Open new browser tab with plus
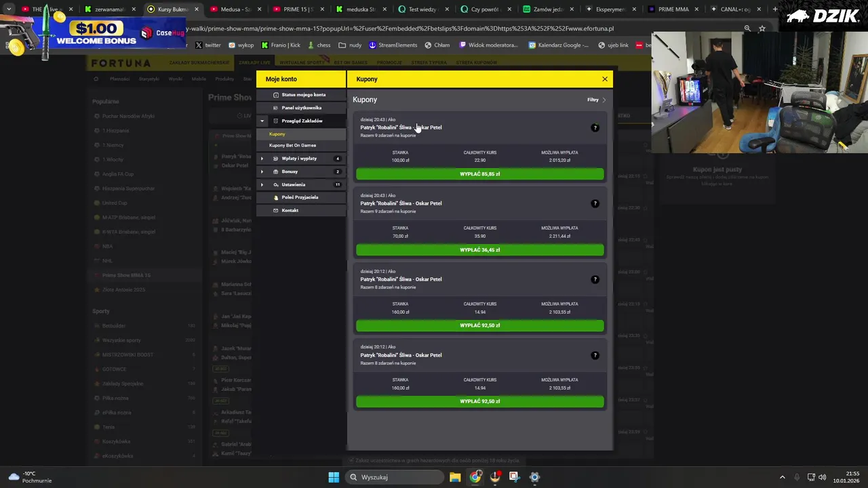Viewport: 868px width, 488px height. pos(775,9)
